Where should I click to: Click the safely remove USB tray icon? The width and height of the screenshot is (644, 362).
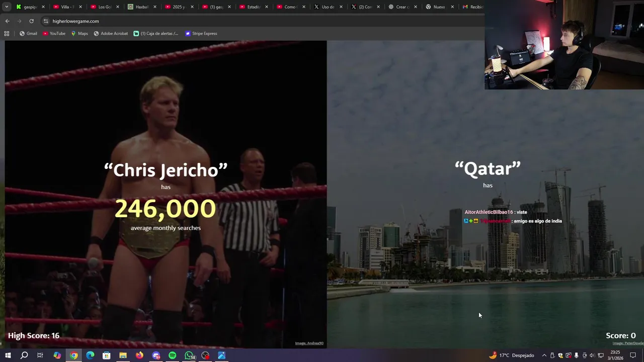coord(552,355)
